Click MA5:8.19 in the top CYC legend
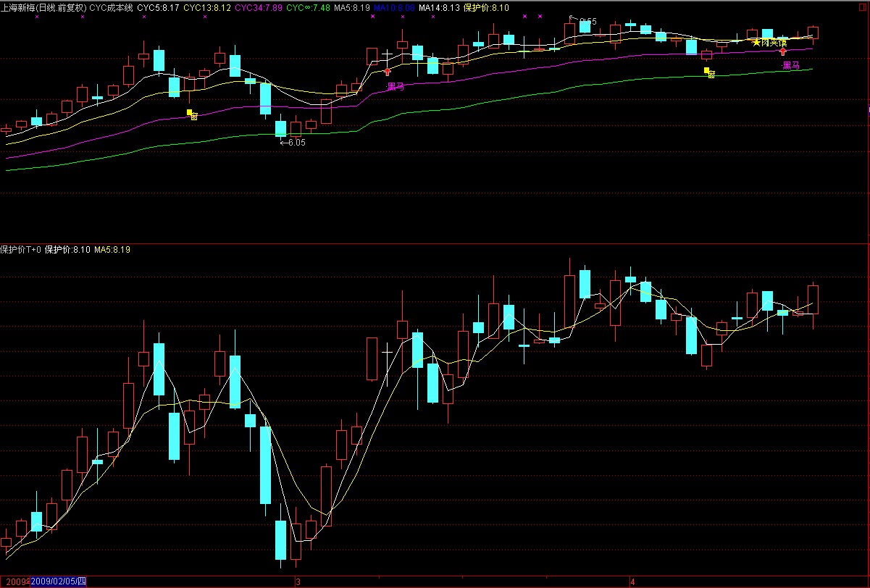This screenshot has width=870, height=588. (x=353, y=7)
